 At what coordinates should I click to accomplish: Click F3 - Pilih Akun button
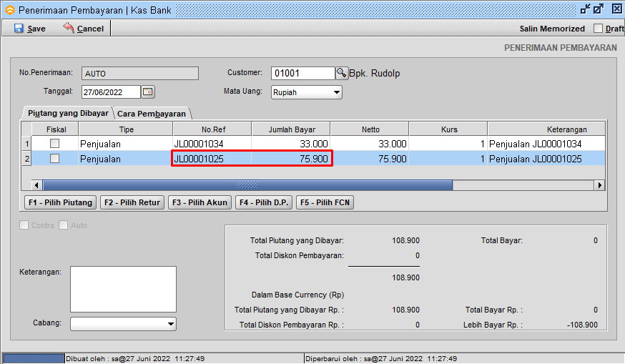point(200,202)
